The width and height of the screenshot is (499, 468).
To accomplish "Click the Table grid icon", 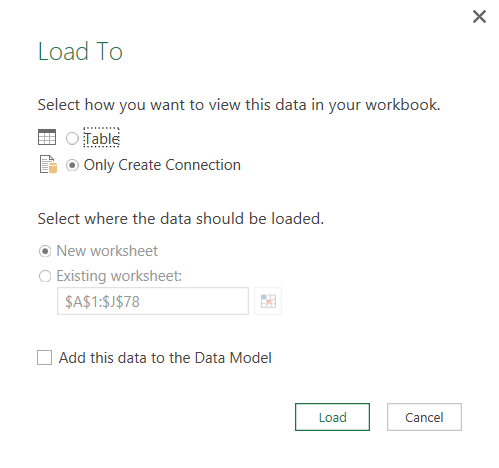I will tap(47, 137).
